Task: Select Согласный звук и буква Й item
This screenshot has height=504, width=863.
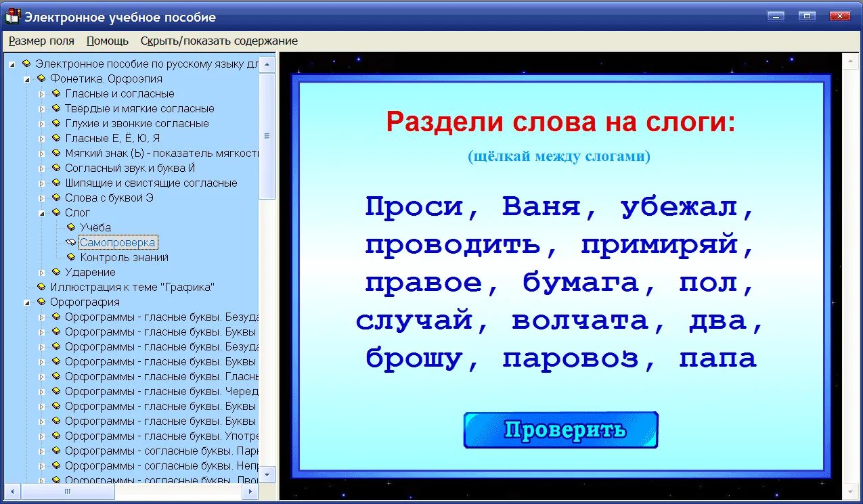Action: tap(130, 168)
